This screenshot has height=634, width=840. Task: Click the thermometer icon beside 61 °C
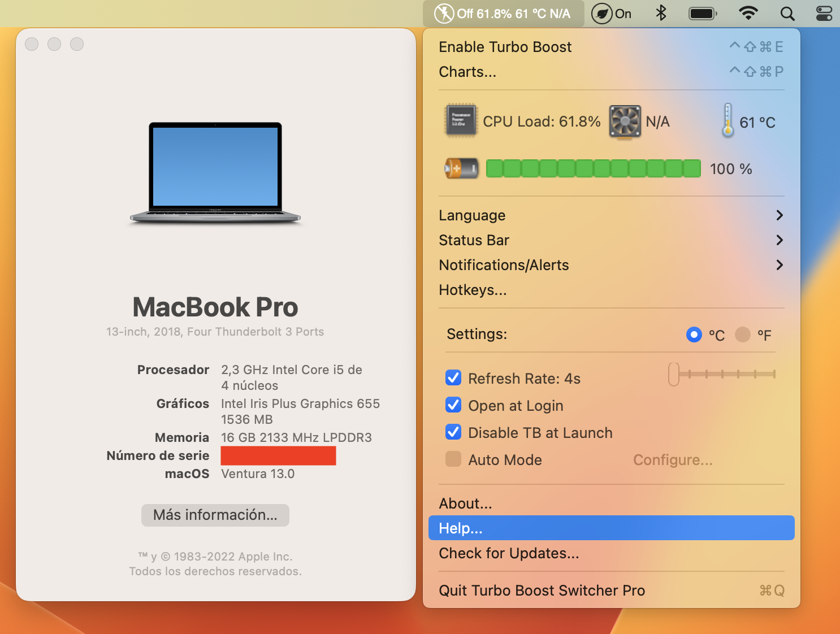tap(728, 120)
